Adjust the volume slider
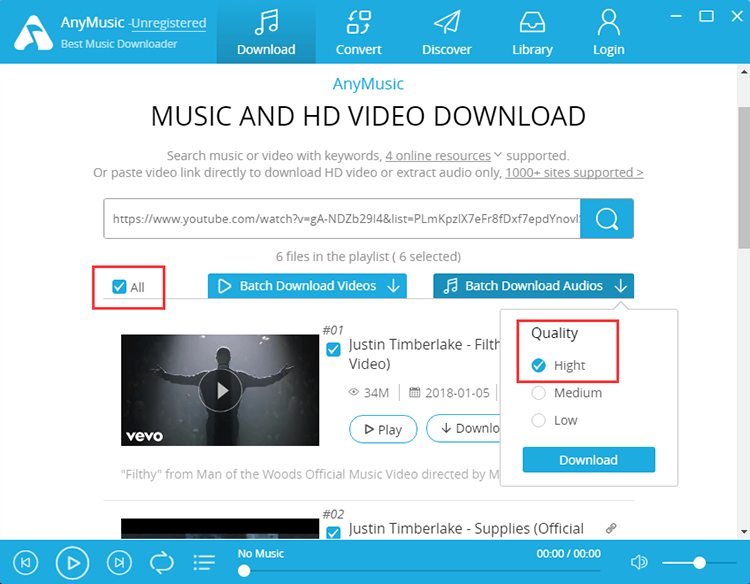 (699, 563)
